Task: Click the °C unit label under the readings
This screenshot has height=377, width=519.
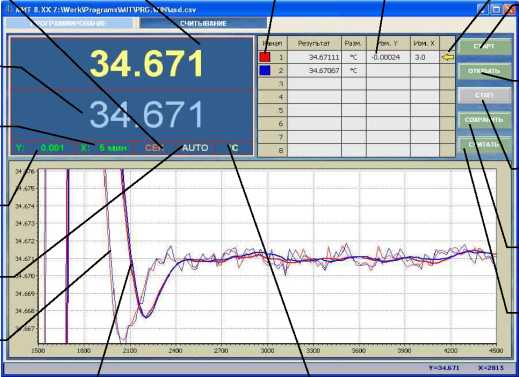Action: click(x=233, y=148)
